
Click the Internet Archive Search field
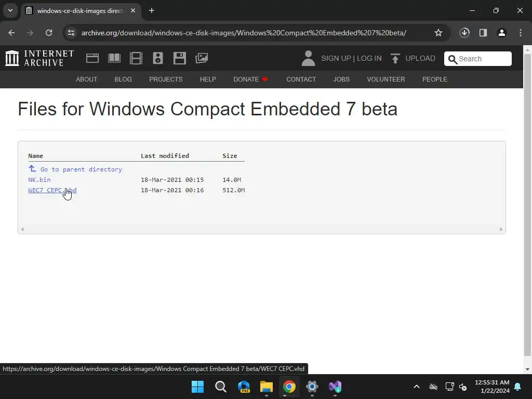point(478,59)
